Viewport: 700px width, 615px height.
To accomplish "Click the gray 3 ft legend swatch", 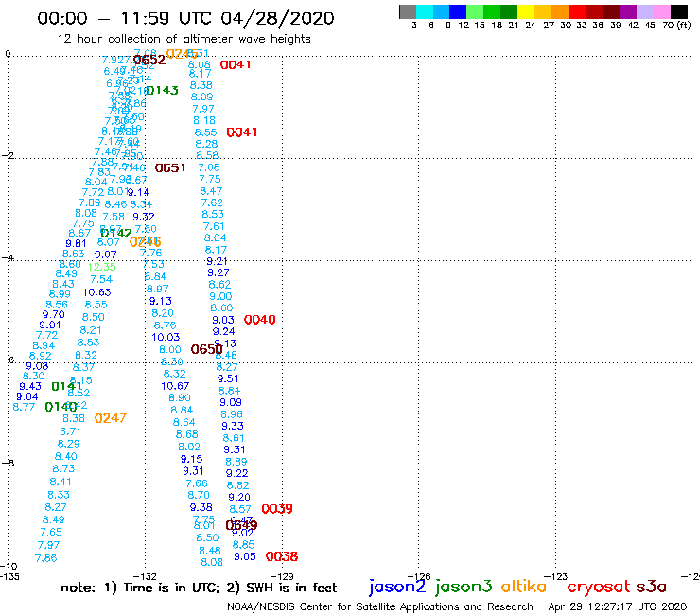I will pos(408,11).
